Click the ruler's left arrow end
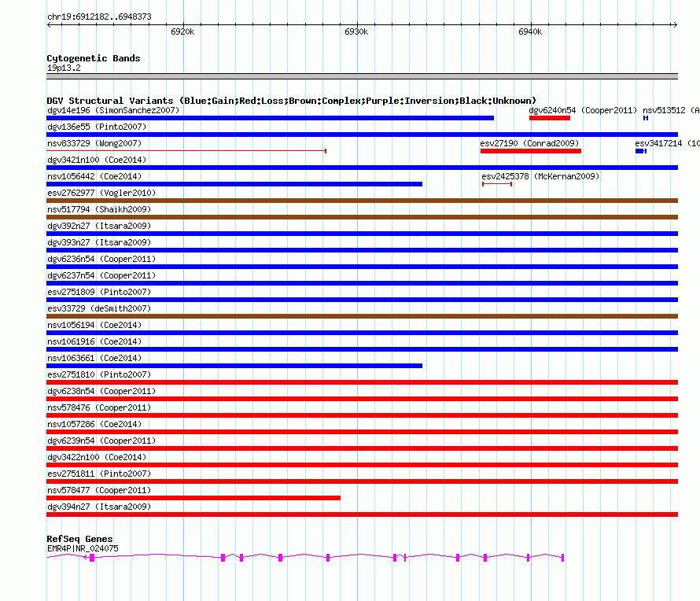Viewport: 700px width, 601px height. click(49, 25)
